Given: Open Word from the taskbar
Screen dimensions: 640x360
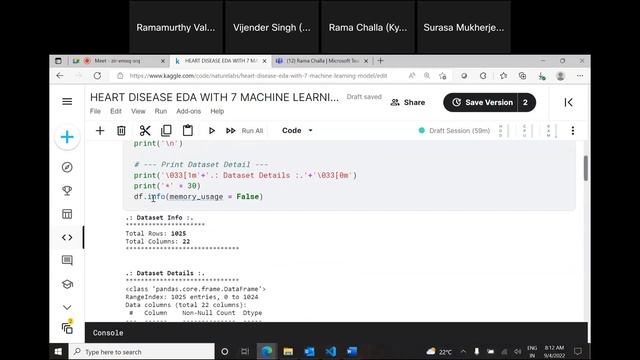Looking at the screenshot, I should coord(352,351).
